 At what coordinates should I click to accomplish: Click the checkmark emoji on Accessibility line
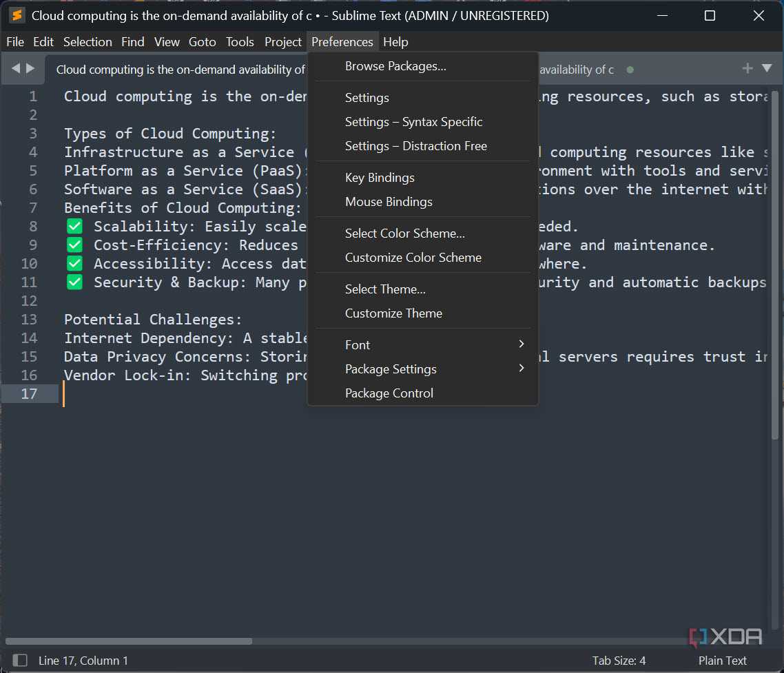(x=74, y=264)
